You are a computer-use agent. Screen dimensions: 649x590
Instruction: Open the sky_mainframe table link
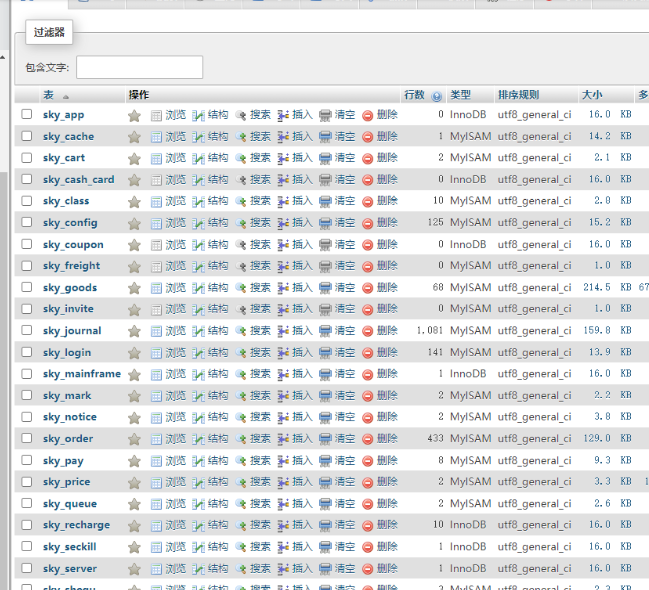81,374
